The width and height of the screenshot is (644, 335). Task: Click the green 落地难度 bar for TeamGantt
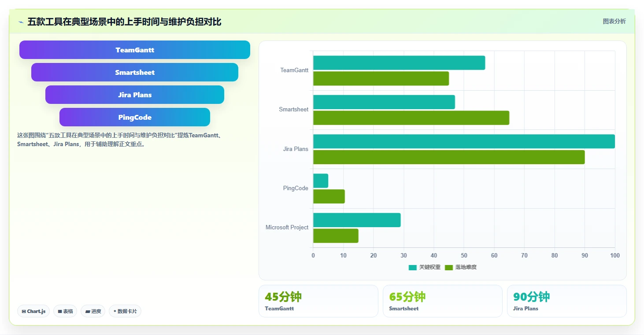coord(381,78)
